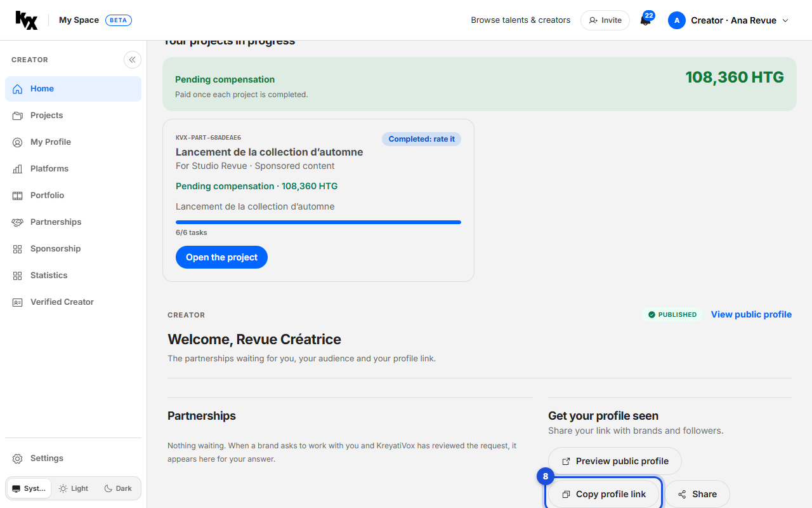Click the My Space header label

(x=79, y=20)
